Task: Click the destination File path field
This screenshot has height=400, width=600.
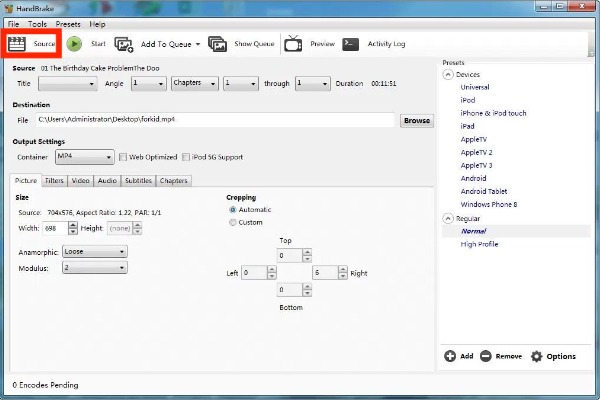Action: point(215,120)
